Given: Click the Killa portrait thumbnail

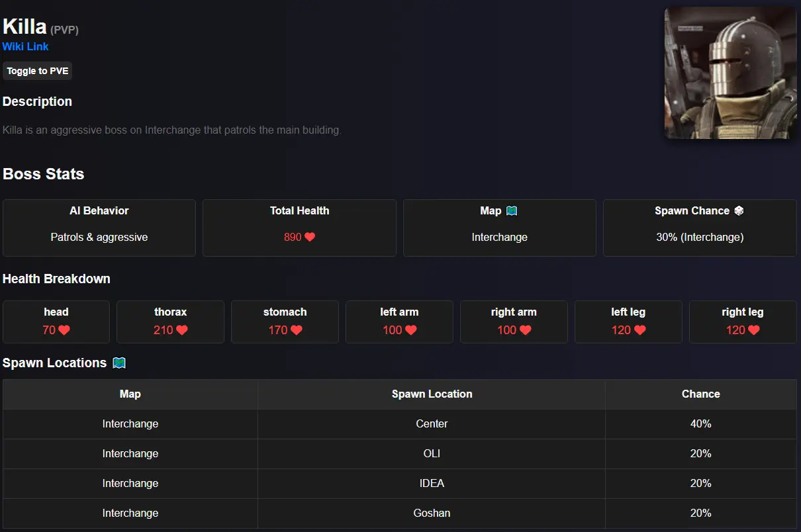Looking at the screenshot, I should [730, 72].
